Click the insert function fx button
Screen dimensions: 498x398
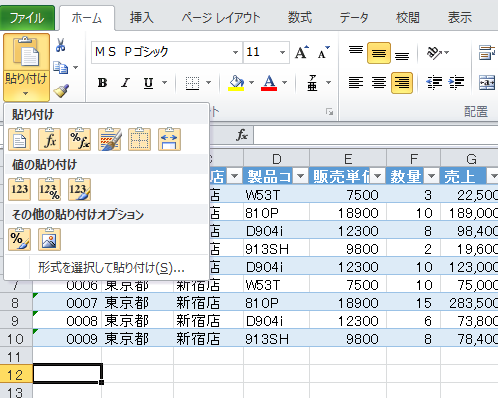(x=242, y=135)
